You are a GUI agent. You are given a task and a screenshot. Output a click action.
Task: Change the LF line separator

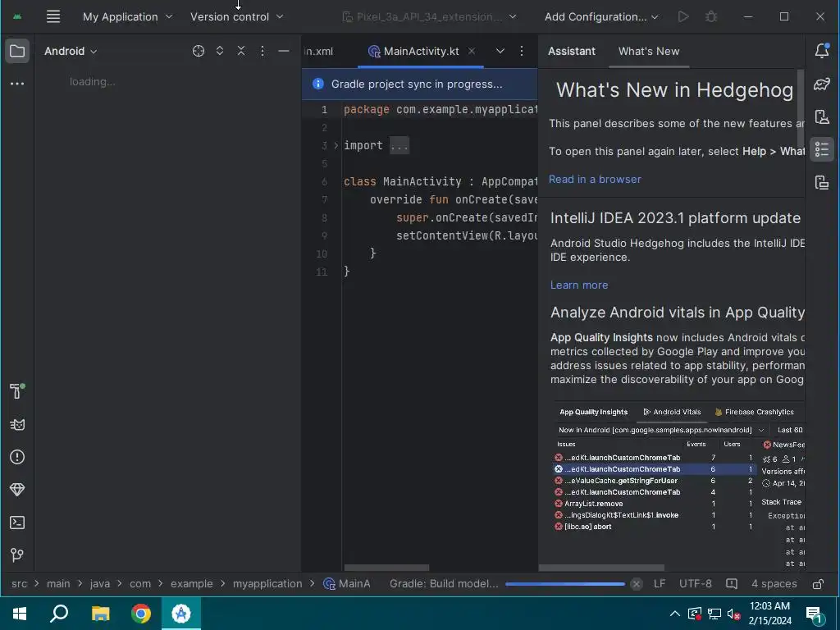coord(660,584)
